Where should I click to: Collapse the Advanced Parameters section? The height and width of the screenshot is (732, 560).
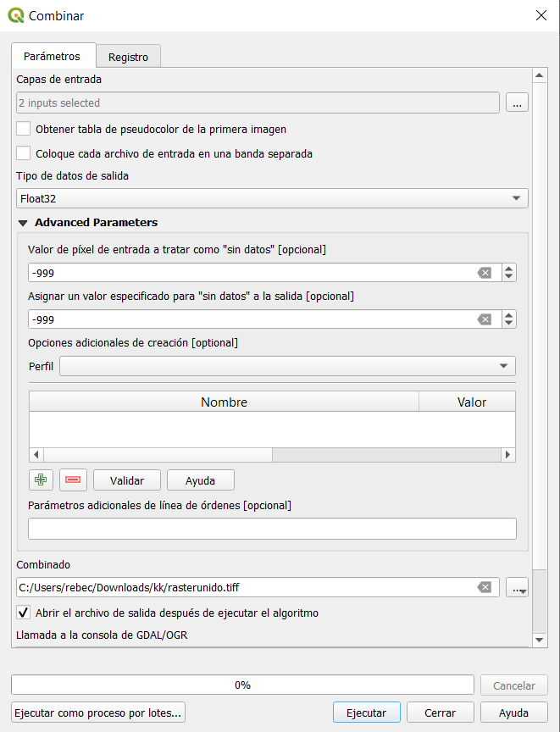[23, 223]
